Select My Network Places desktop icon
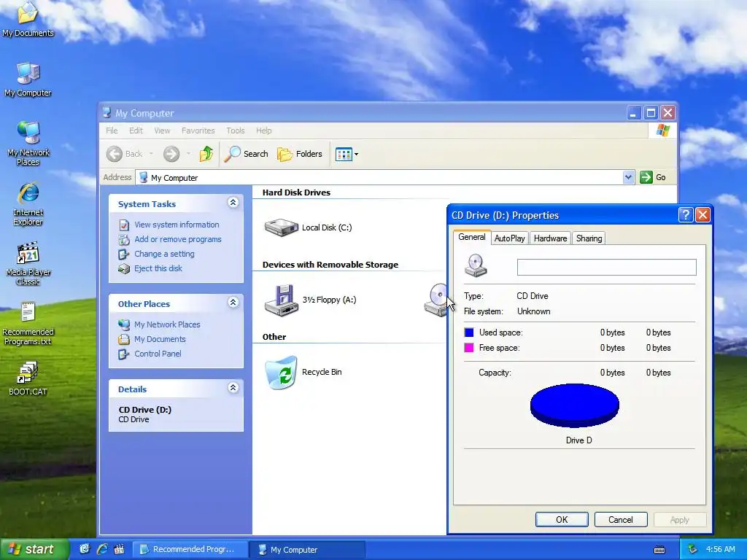 coord(28,143)
